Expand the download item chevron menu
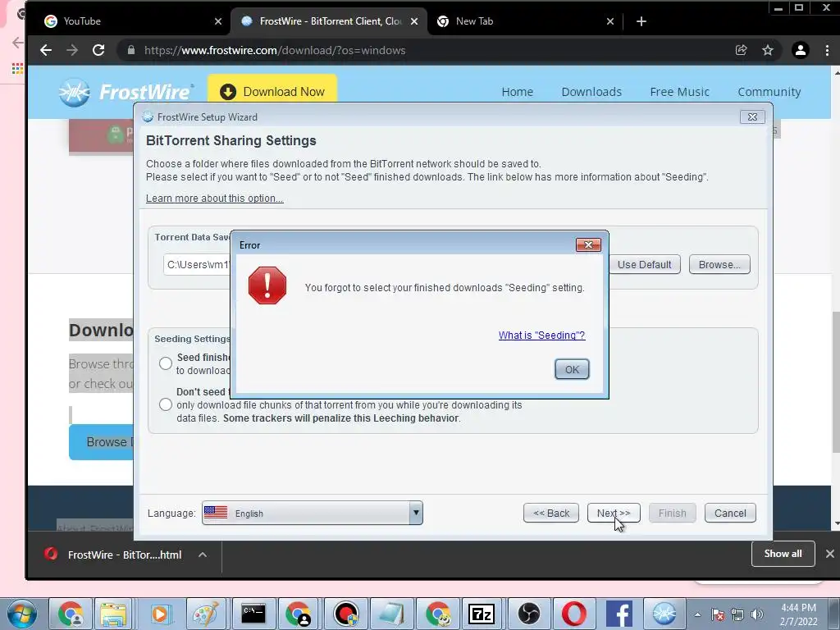This screenshot has height=630, width=840. 203,555
